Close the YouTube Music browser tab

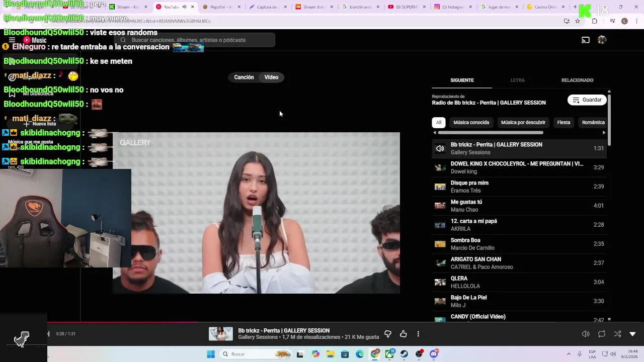coord(192,7)
